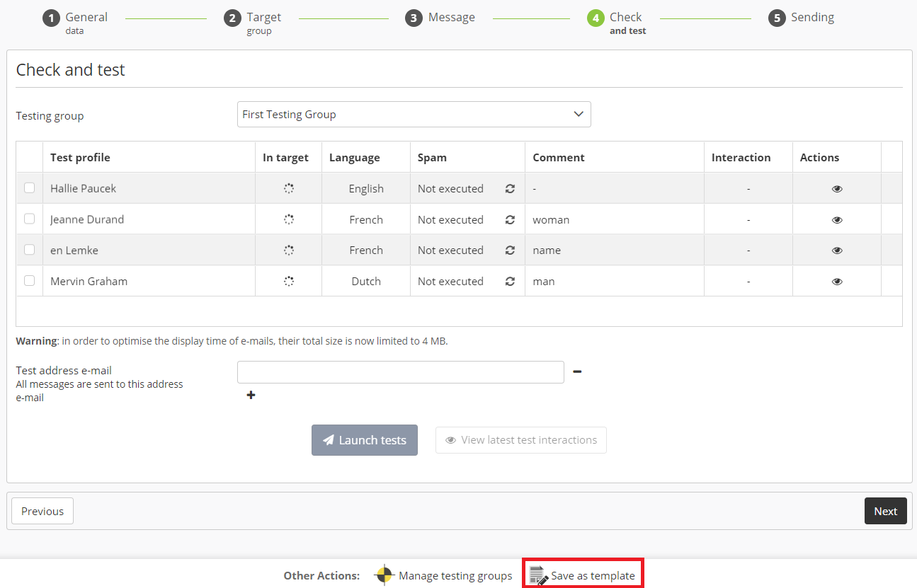Click the Next button
917x588 pixels.
pyautogui.click(x=885, y=511)
